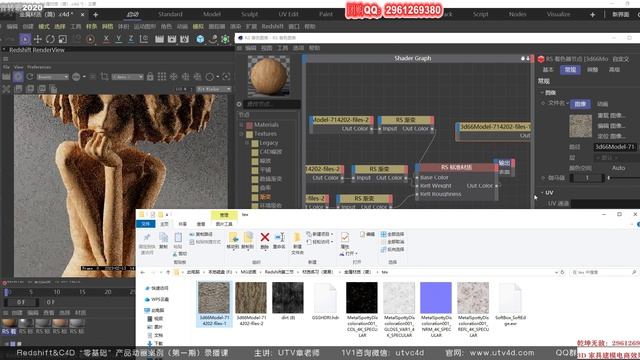
Task: Click the blue cube primitive icon
Action: [200, 39]
